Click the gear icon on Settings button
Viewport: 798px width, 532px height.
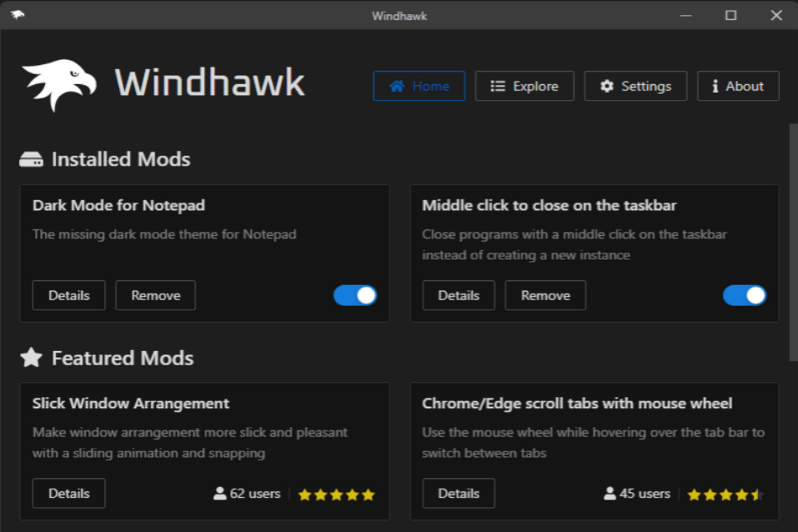607,86
